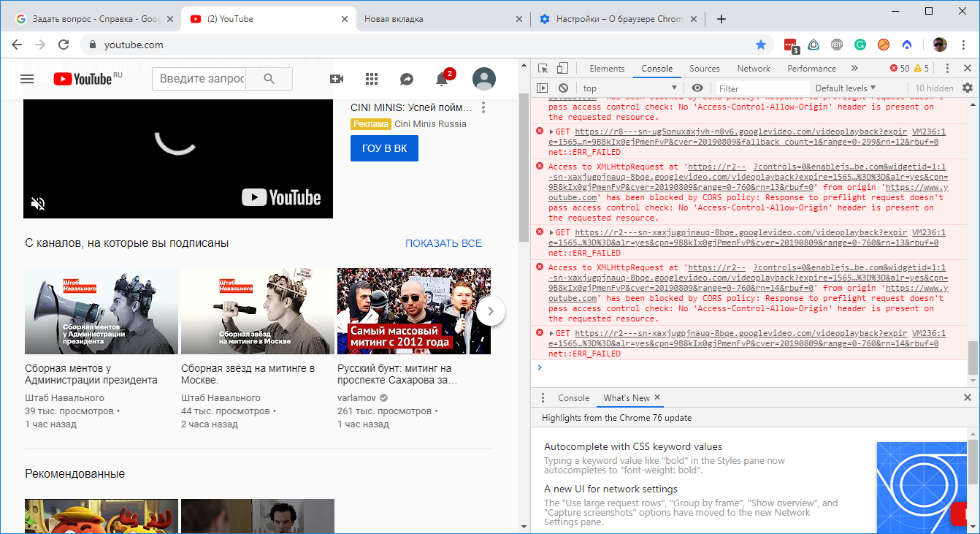Image resolution: width=980 pixels, height=534 pixels.
Task: Switch to the Chrome settings browser tab
Action: click(617, 19)
